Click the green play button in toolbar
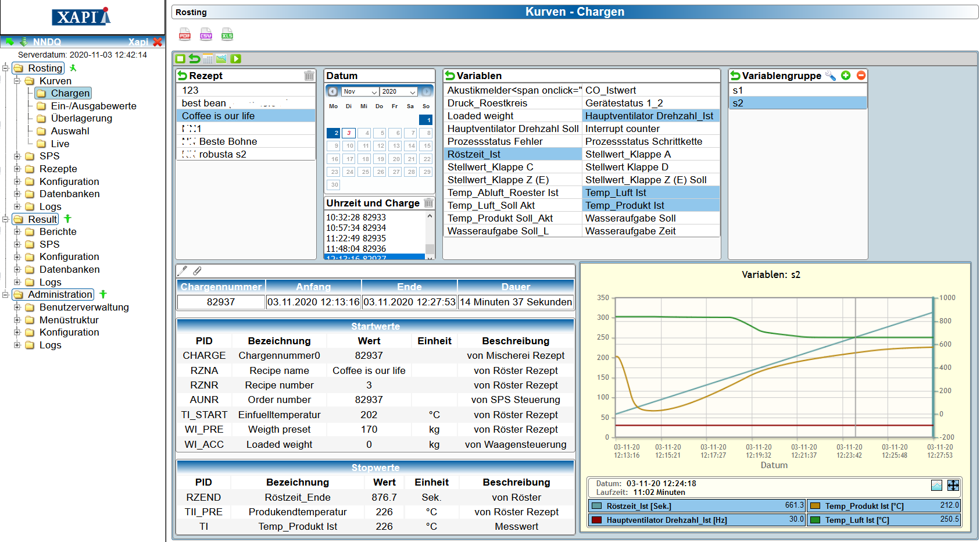This screenshot has height=542, width=980. pos(235,59)
